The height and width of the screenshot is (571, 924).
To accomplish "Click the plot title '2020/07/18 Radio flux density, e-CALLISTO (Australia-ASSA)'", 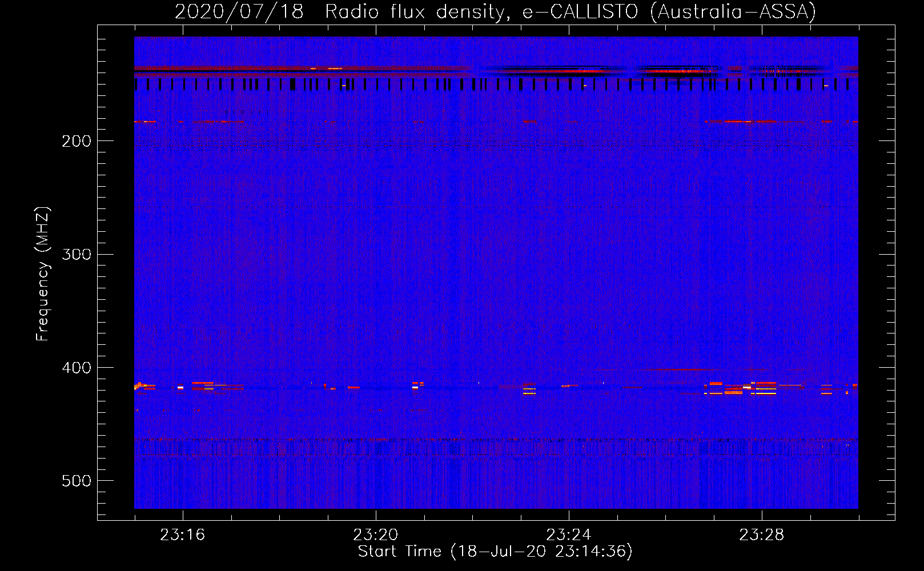I will [x=495, y=12].
